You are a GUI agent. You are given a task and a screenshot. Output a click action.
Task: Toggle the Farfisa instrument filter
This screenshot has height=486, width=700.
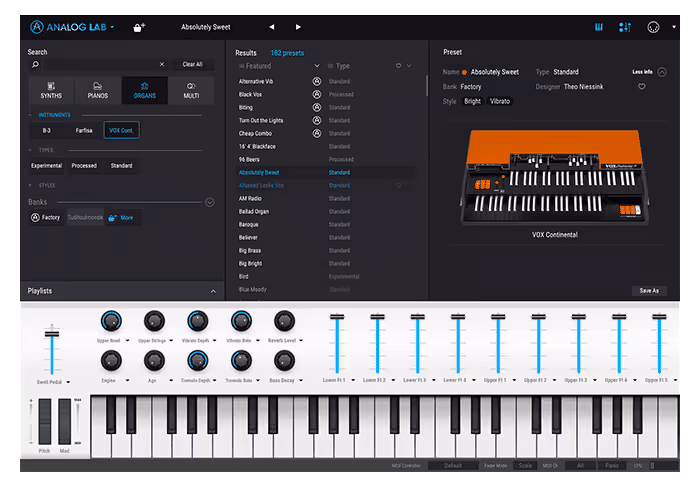click(84, 130)
